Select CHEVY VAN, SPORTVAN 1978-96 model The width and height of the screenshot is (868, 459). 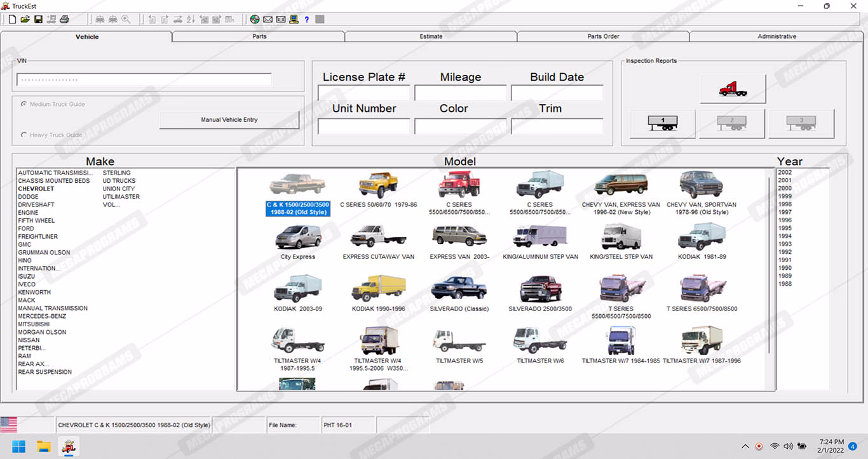click(x=702, y=194)
